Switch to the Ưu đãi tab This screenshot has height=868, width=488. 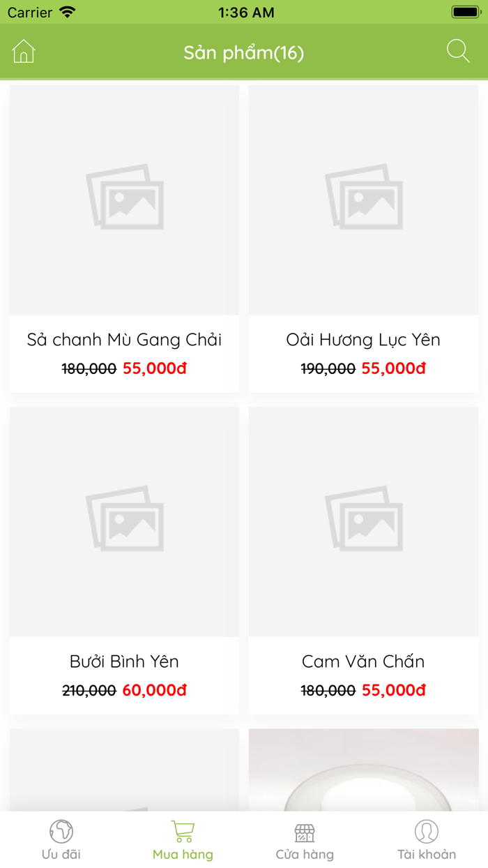click(61, 841)
